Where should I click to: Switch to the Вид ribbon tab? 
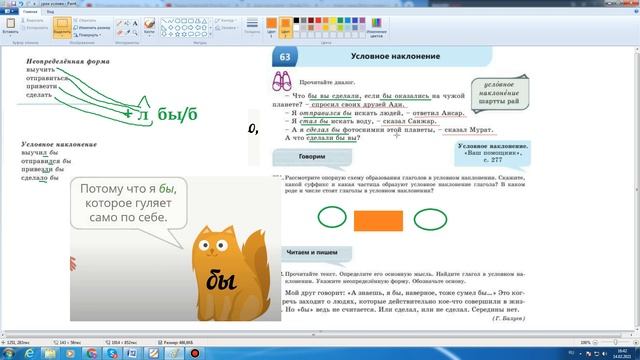pyautogui.click(x=50, y=11)
